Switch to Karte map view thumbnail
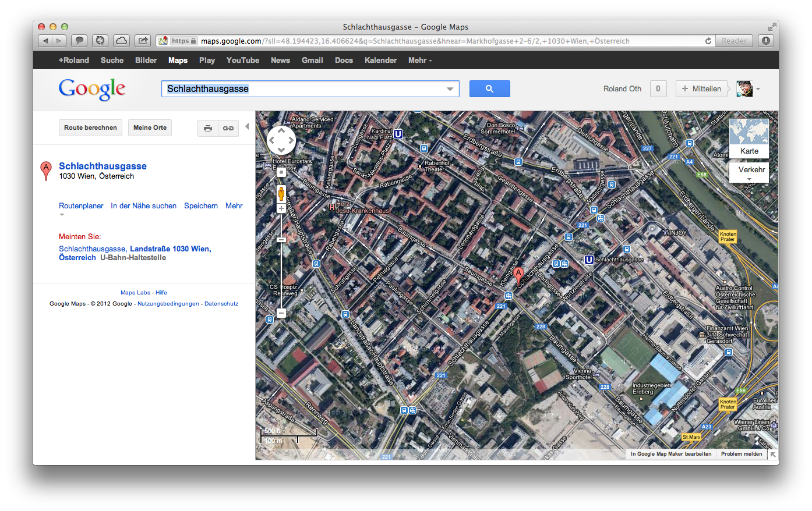812x511 pixels. point(749,139)
